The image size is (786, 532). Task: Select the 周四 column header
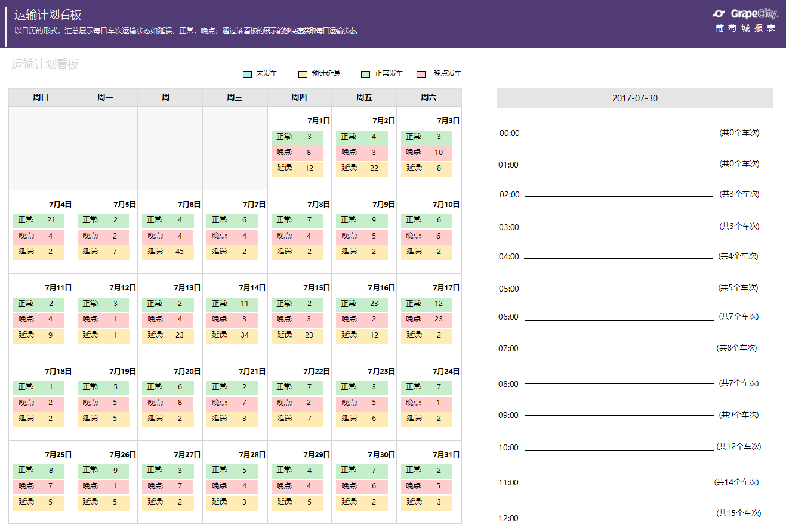pyautogui.click(x=299, y=97)
